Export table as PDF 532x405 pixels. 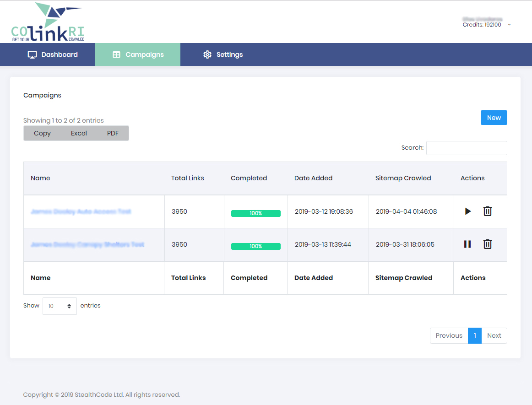(113, 133)
